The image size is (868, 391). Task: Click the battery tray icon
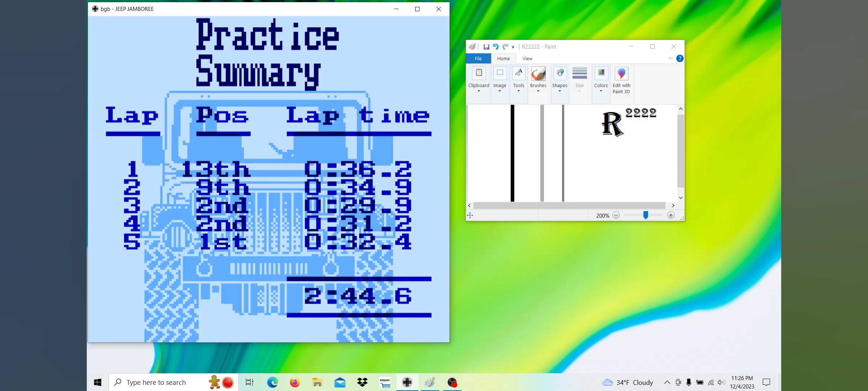point(700,382)
